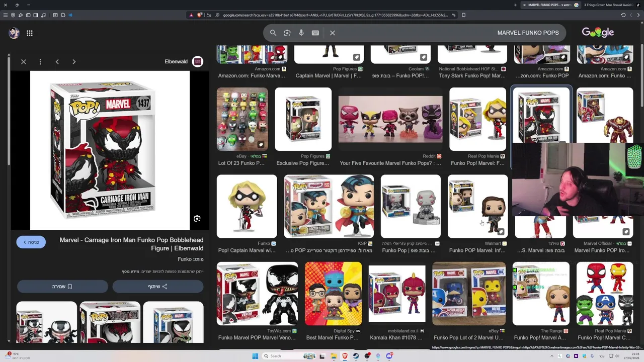Open the eBay Lot Of 23 Funko thumbnail
This screenshot has height=362, width=644.
tap(243, 119)
